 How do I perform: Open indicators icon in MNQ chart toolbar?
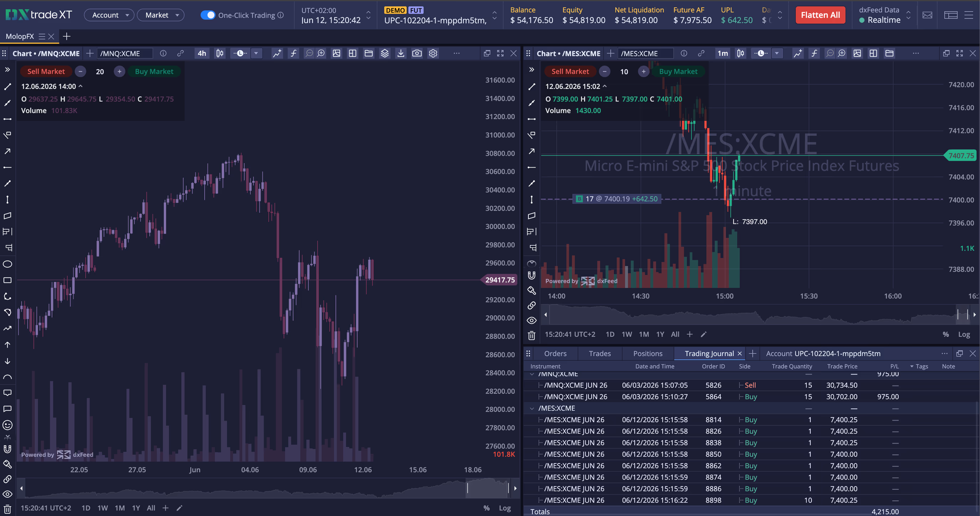277,53
